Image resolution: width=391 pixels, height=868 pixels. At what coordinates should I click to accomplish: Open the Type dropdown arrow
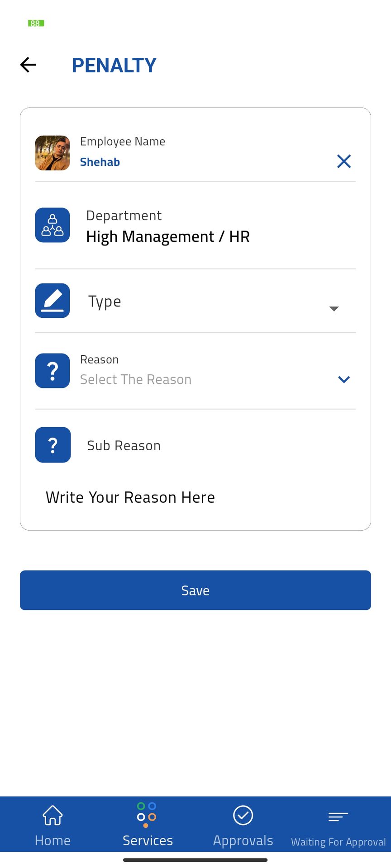(334, 308)
